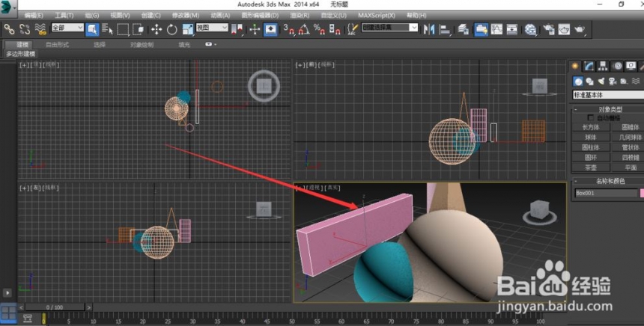Expand the 多边形建模 panel
The image size is (644, 326).
tap(20, 54)
